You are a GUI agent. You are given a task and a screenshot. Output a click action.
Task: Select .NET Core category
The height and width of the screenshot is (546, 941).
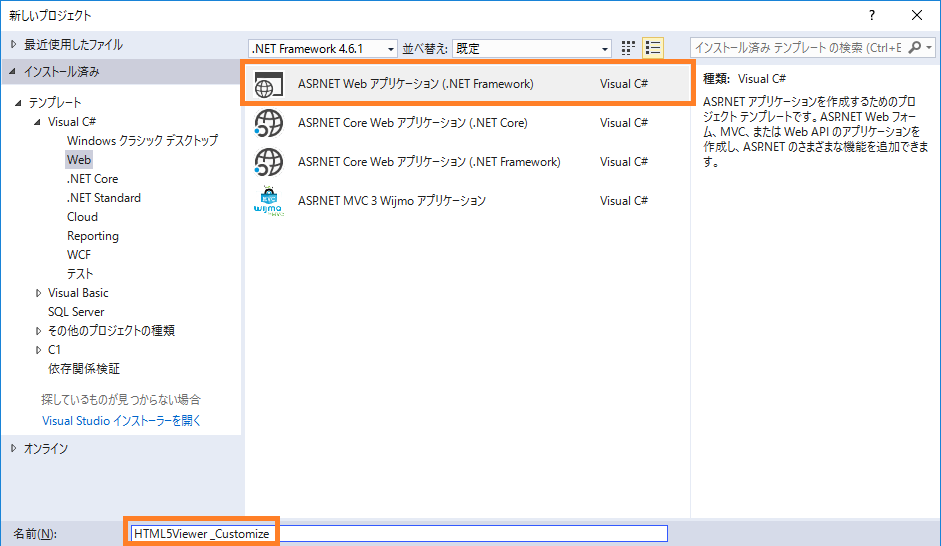(x=92, y=179)
